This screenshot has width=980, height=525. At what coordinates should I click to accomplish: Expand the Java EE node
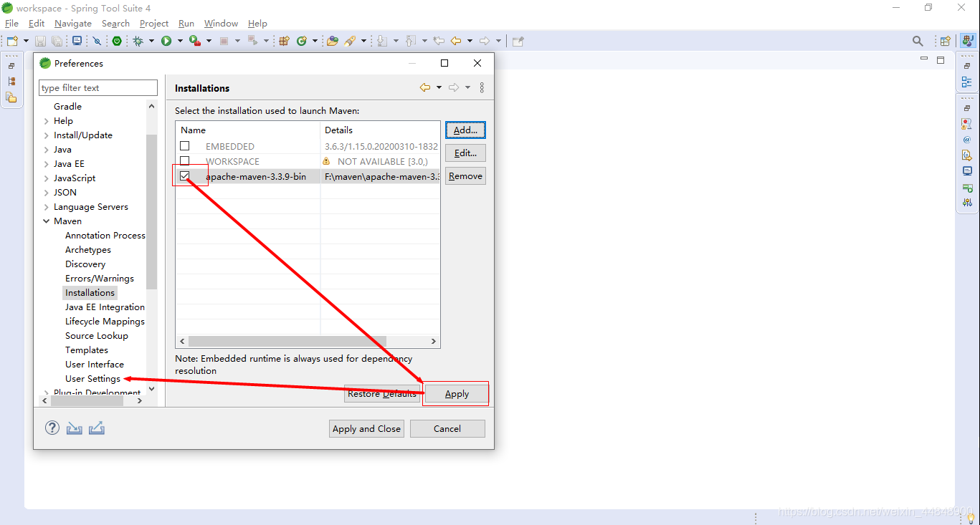46,164
